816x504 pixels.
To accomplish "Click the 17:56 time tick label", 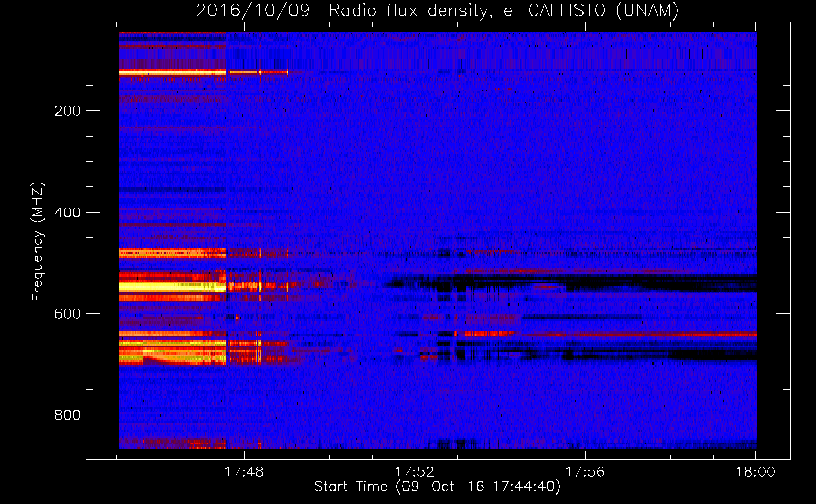I will pos(585,472).
